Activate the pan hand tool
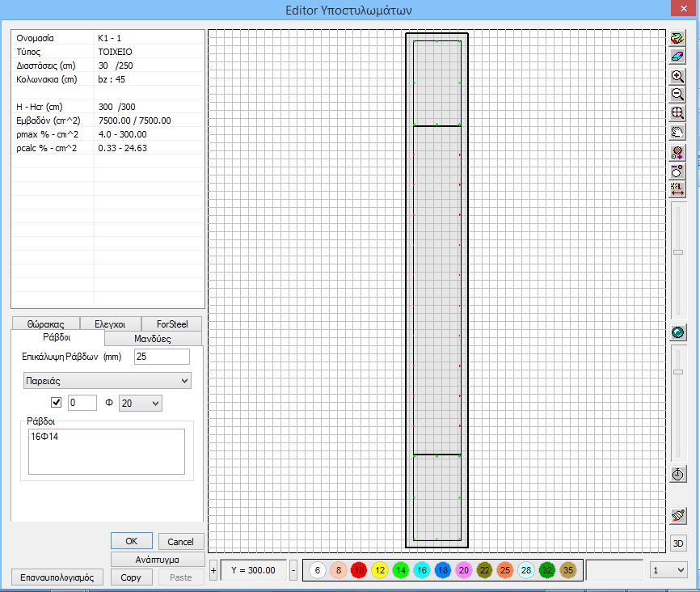This screenshot has height=592, width=700. pyautogui.click(x=677, y=131)
